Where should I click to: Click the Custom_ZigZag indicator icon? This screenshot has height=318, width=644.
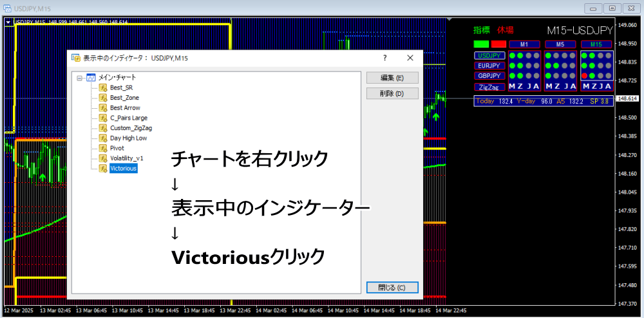103,128
